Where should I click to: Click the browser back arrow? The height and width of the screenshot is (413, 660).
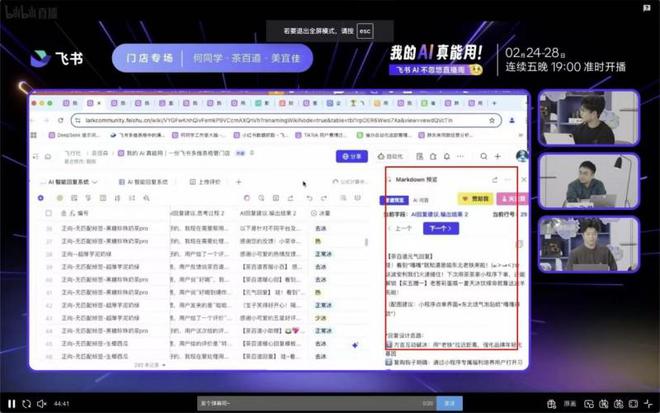(33, 120)
